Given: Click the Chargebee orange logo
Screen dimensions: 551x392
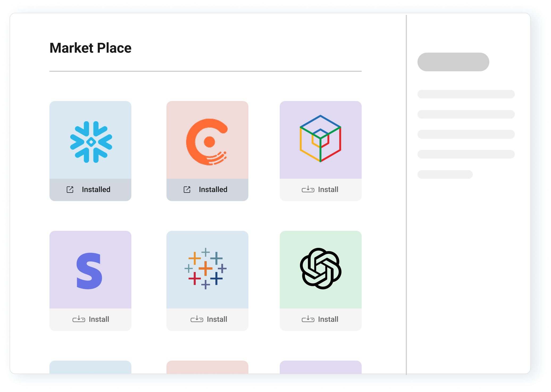Looking at the screenshot, I should 207,142.
